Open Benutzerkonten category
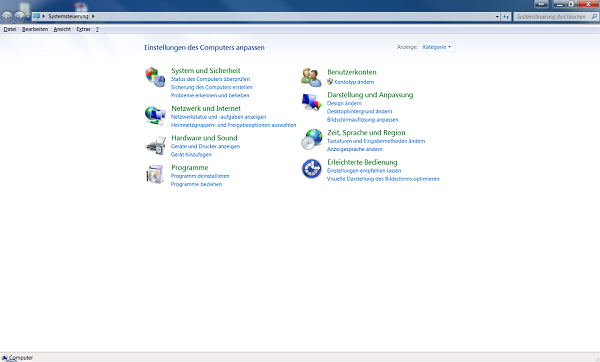This screenshot has width=600, height=362. (352, 72)
